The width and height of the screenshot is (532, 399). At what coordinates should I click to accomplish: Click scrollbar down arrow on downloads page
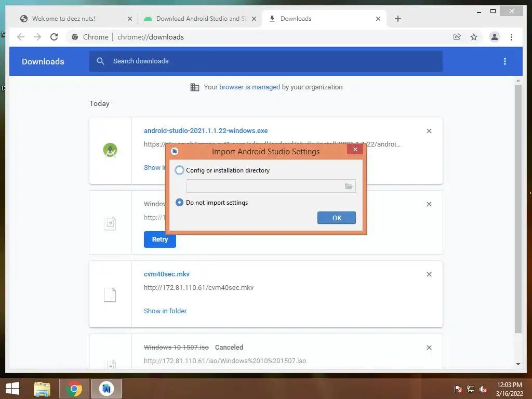[x=518, y=364]
